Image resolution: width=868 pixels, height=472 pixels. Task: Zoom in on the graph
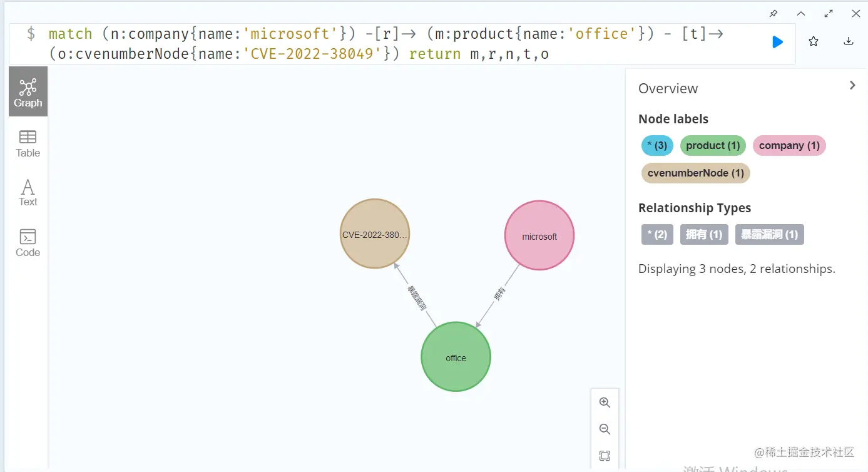[x=605, y=403]
